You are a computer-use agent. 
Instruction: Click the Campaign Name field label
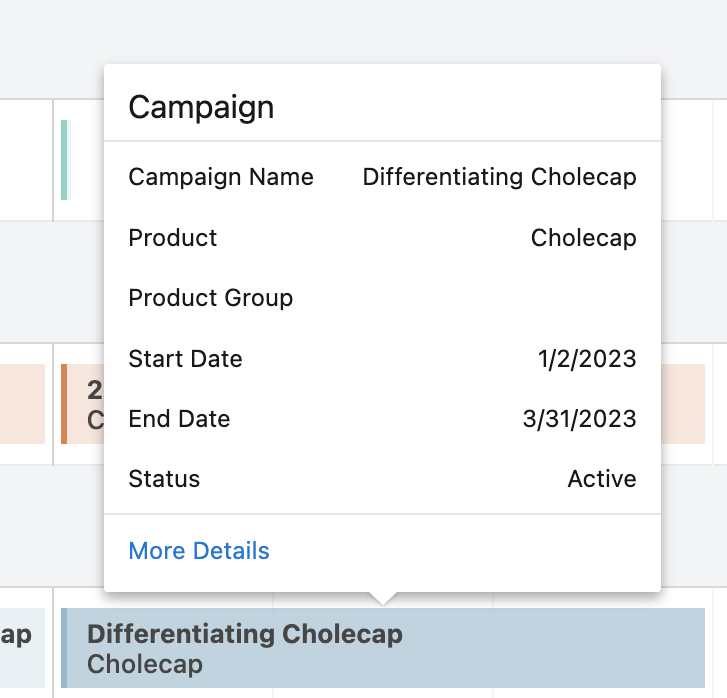221,177
